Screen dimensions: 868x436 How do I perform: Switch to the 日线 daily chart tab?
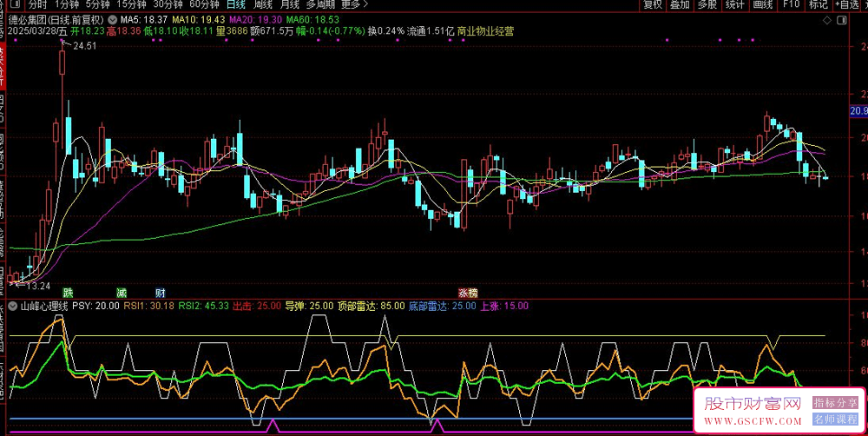[x=235, y=4]
